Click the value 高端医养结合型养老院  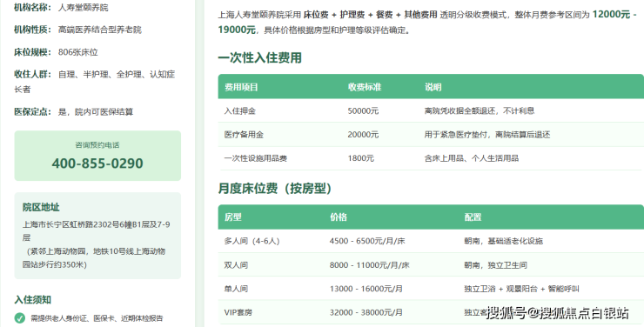[x=100, y=30]
